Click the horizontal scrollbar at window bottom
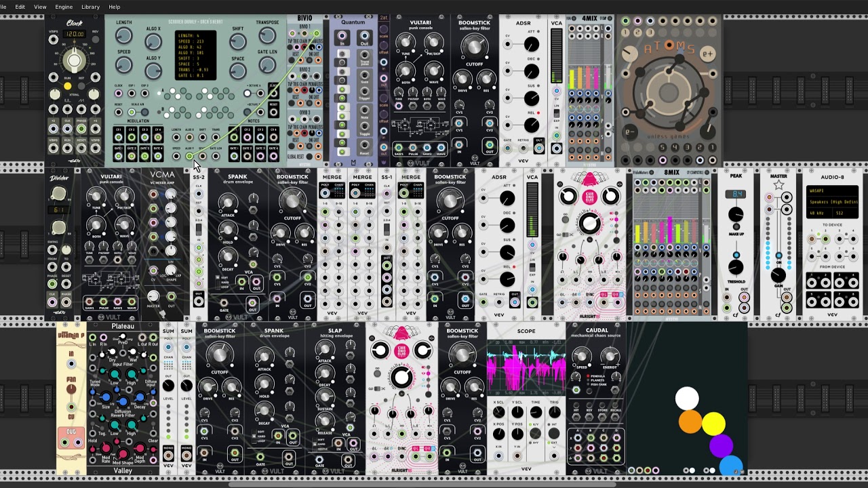This screenshot has width=868, height=488. click(421, 485)
